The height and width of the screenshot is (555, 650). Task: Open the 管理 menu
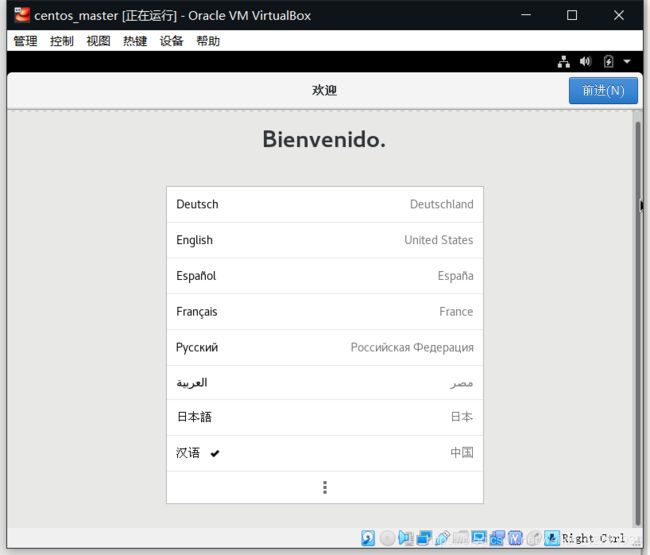(x=25, y=41)
